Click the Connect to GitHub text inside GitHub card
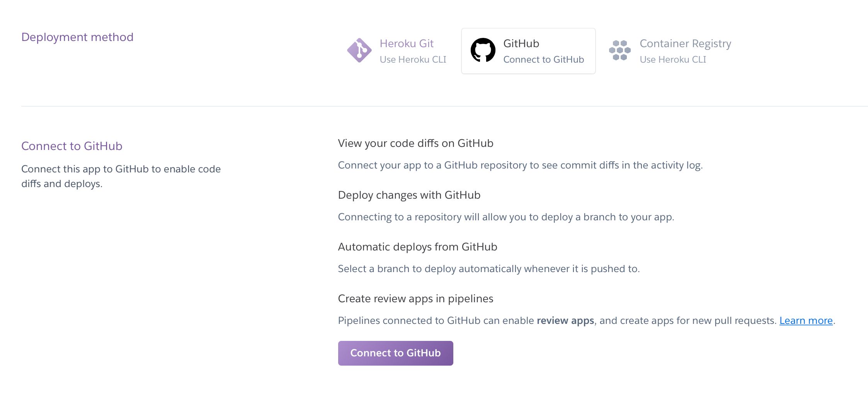 click(543, 59)
